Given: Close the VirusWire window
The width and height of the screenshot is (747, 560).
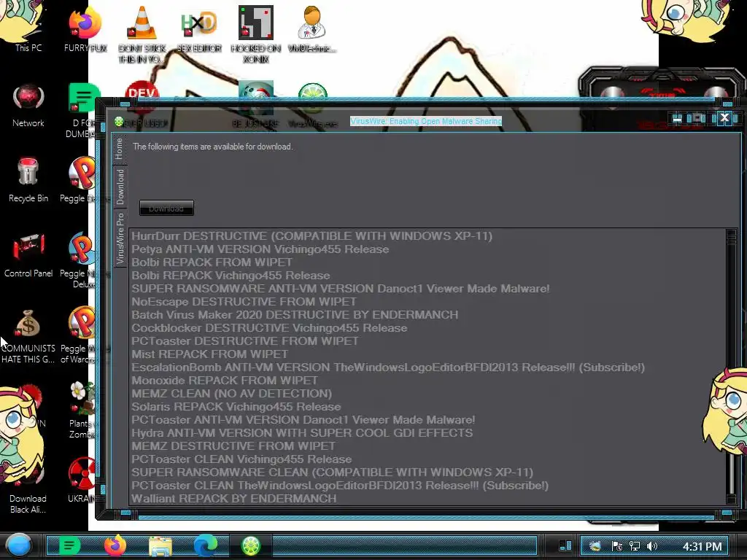Looking at the screenshot, I should tap(724, 117).
